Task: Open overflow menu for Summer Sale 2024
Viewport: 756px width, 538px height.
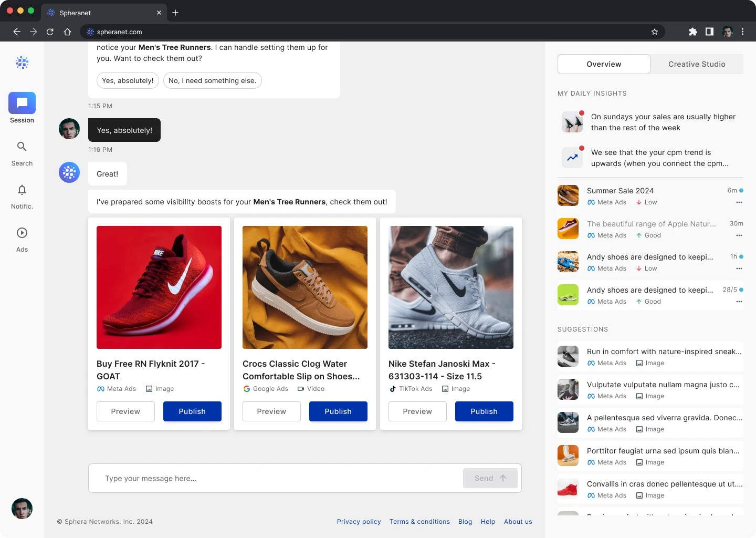Action: click(x=739, y=202)
